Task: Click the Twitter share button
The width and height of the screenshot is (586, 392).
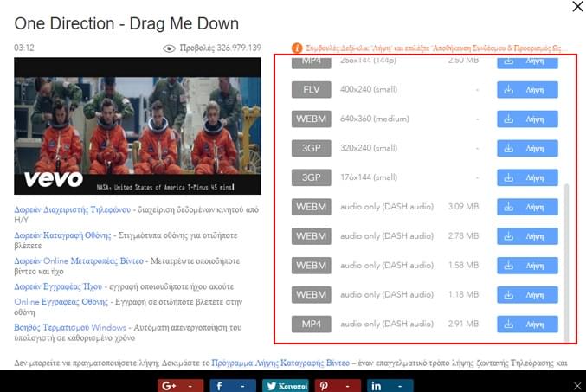Action: (x=285, y=385)
